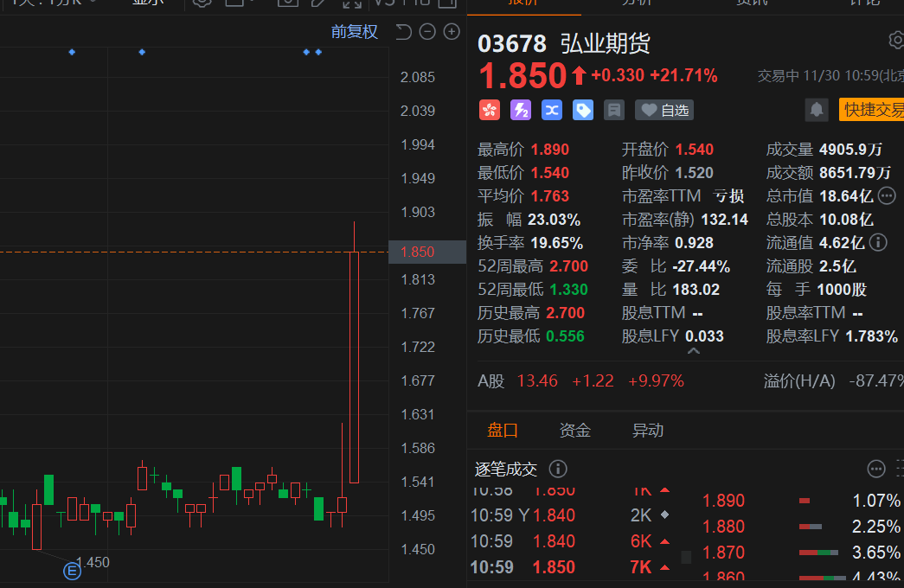This screenshot has width=904, height=588.
Task: Click the 市盈率(静) value 132.14
Action: [723, 220]
